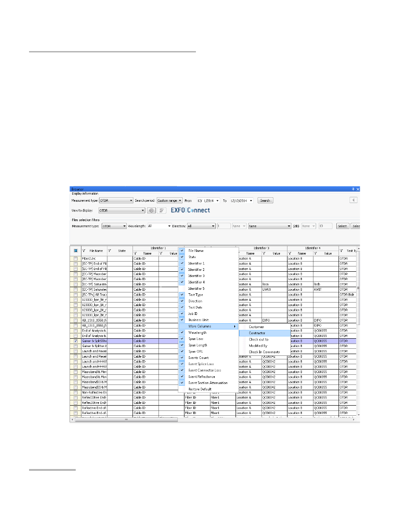Click the Test Type column filter icon

tap(341, 251)
